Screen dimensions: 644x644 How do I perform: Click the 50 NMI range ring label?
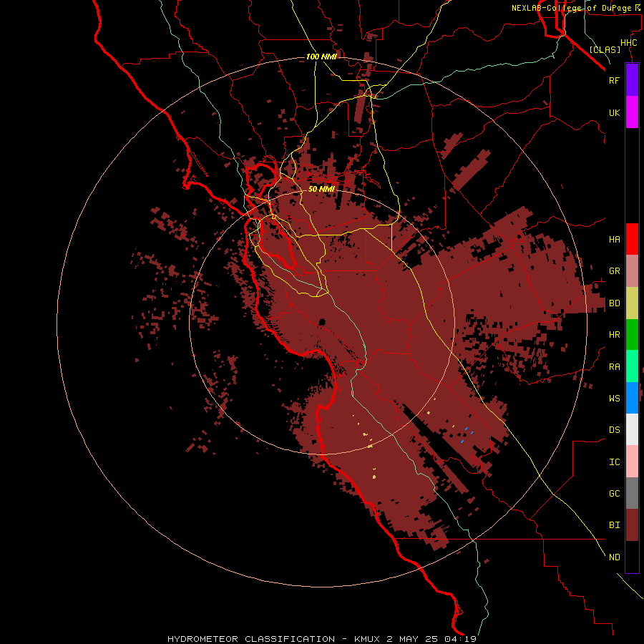(321, 189)
